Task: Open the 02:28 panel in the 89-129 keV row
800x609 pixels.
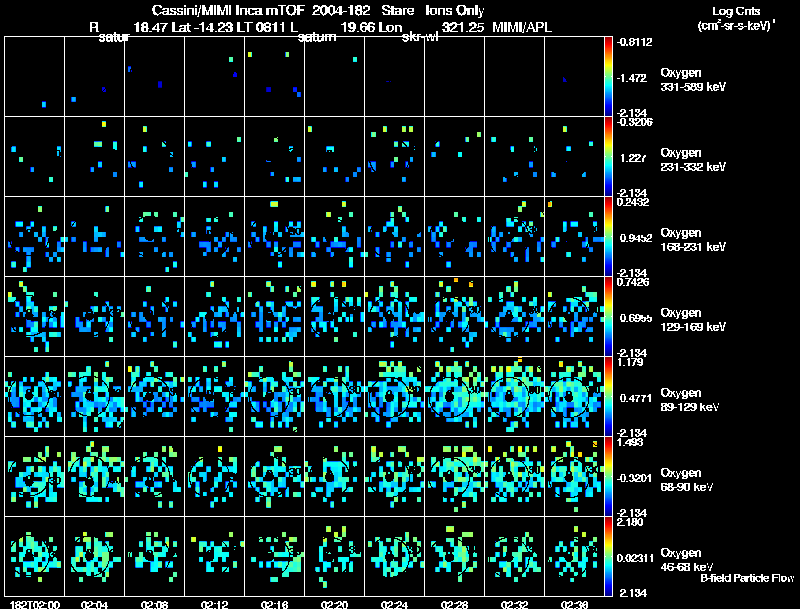Action: coord(454,396)
